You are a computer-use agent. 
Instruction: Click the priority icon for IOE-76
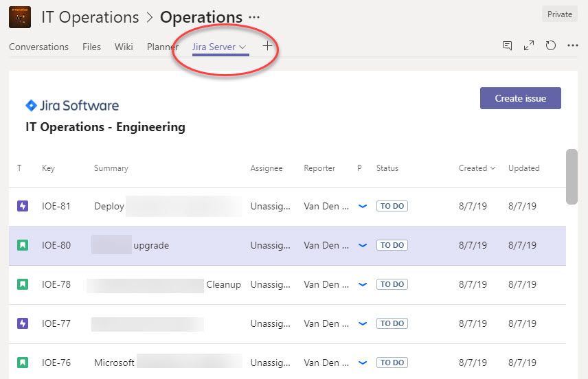click(363, 363)
